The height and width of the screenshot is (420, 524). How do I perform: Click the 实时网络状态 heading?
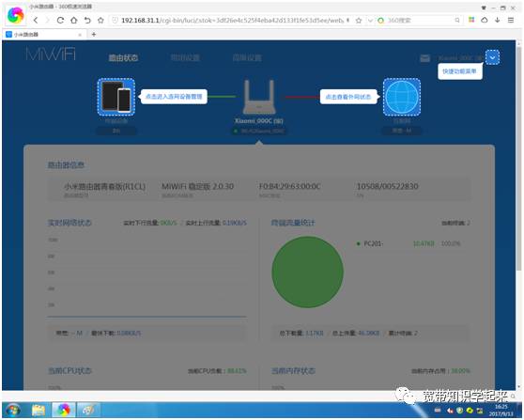tap(69, 223)
